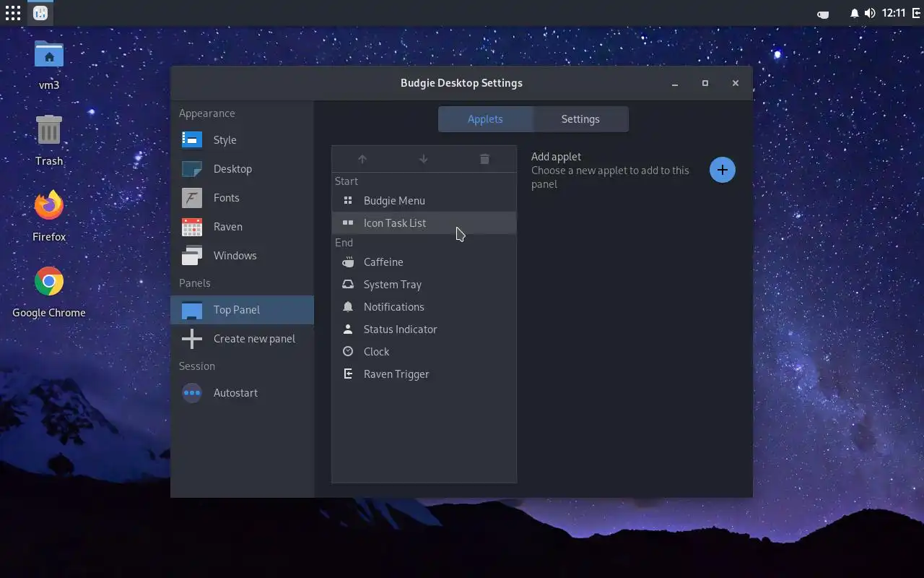Screen dimensions: 924x578
Task: Select the Trash desktop icon
Action: (x=49, y=140)
